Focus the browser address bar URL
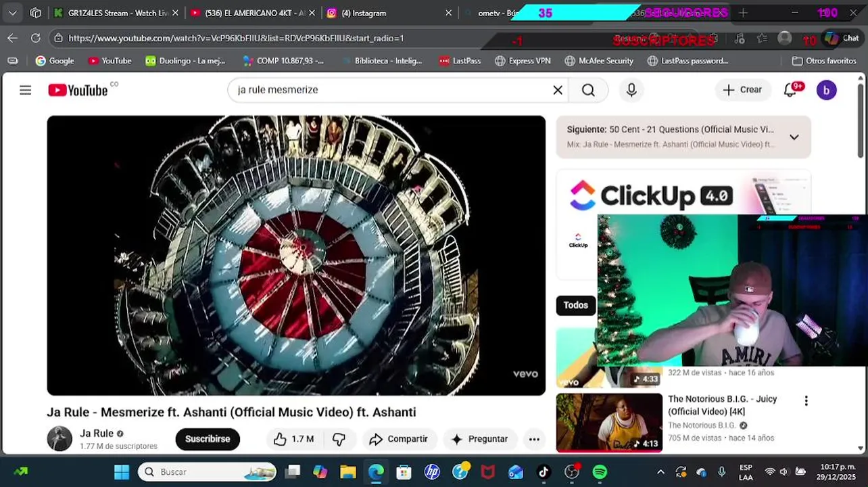The width and height of the screenshot is (868, 487). click(236, 38)
